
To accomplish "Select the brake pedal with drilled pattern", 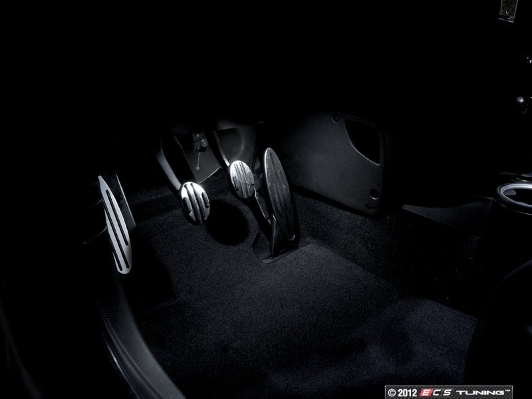I will point(241,178).
